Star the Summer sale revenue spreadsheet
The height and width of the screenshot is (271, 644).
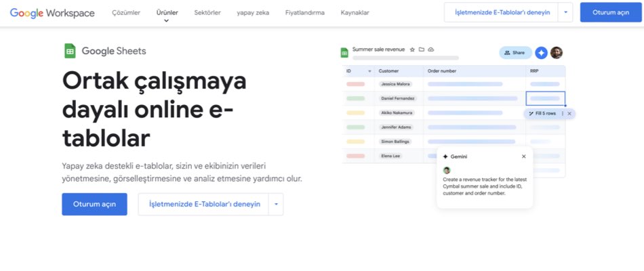pos(412,49)
